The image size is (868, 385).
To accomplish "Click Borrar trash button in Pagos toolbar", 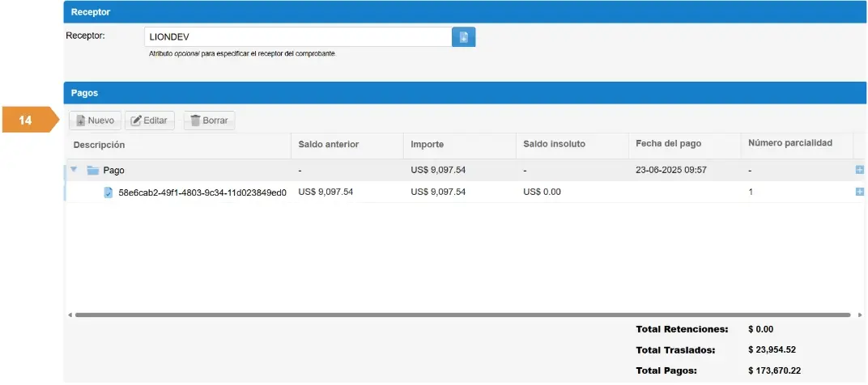I will pos(209,121).
